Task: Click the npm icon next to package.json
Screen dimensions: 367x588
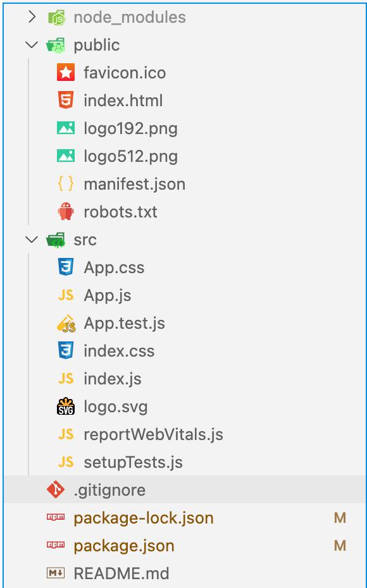Action: point(56,545)
